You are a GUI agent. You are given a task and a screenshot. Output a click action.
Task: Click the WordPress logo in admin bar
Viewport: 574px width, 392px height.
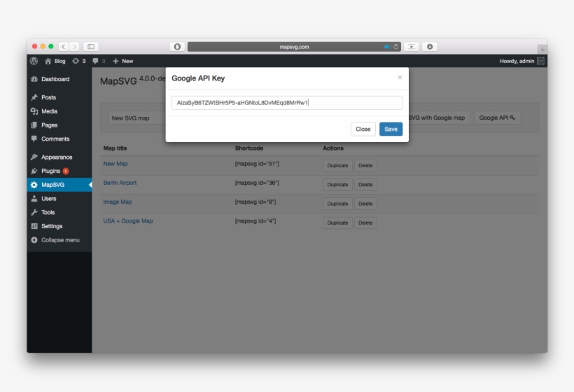point(34,61)
